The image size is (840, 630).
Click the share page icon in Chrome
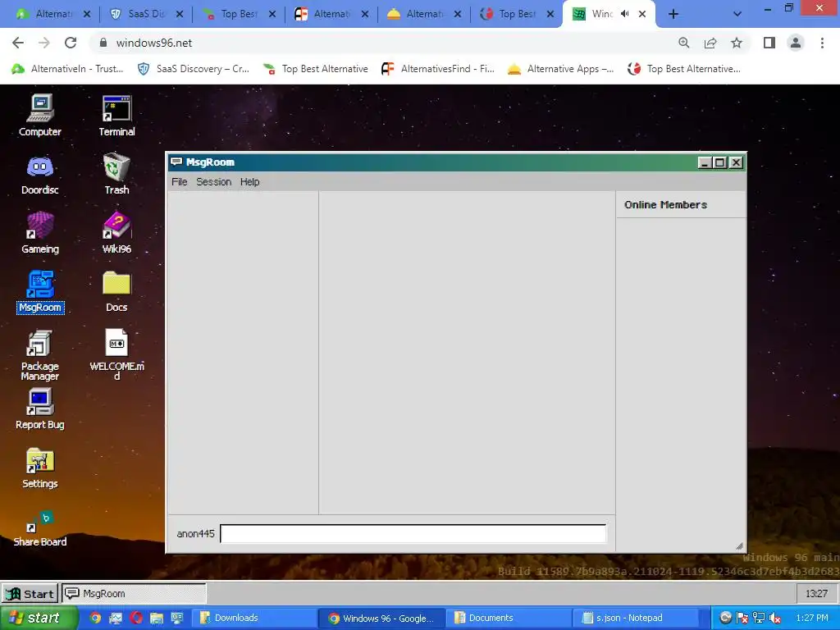coord(710,43)
